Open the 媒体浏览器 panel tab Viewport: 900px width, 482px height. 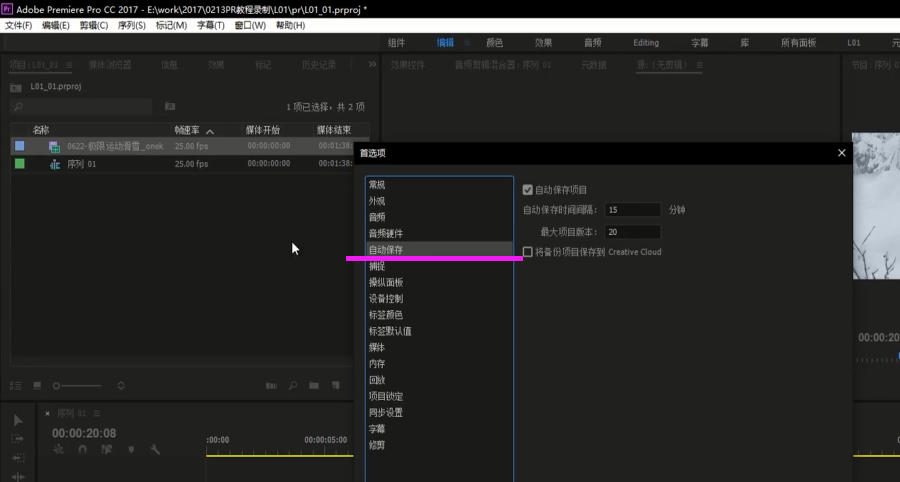(110, 65)
